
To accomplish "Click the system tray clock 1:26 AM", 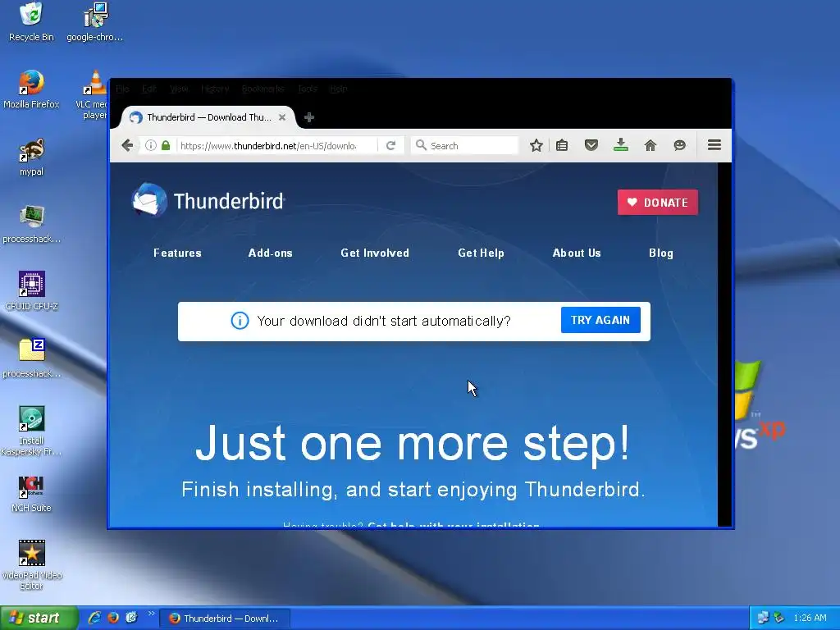I will (810, 618).
